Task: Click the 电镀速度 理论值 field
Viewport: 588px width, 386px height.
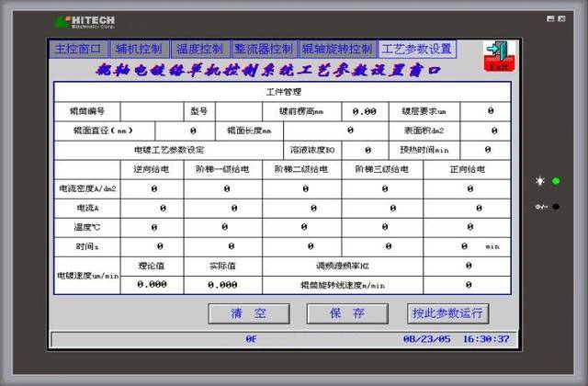Action: [x=152, y=285]
